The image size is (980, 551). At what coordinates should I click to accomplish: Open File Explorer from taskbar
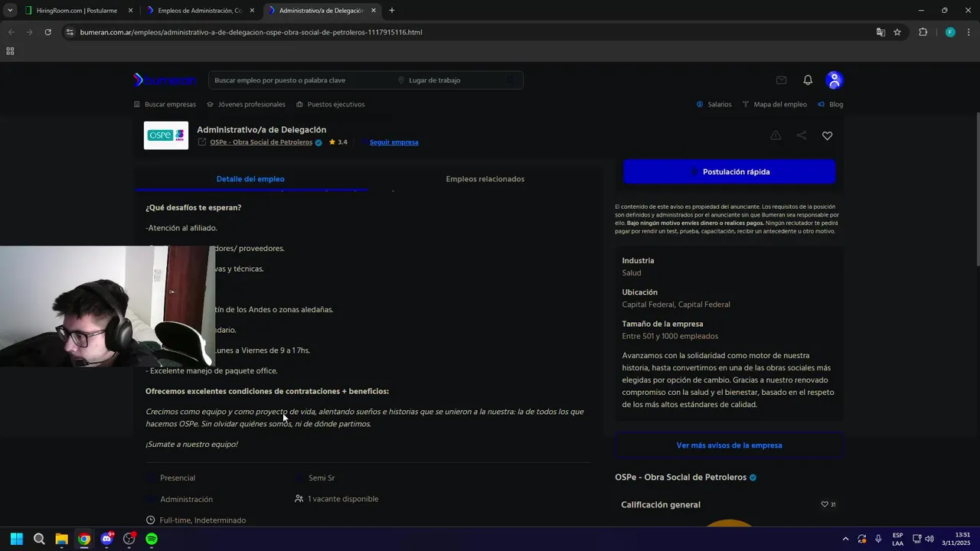tap(61, 539)
